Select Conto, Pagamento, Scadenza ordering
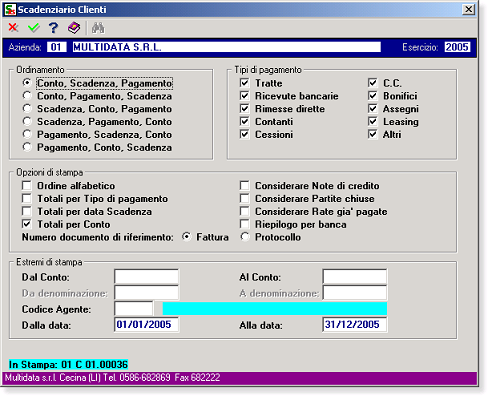Viewport: 488px width, 396px height. click(27, 96)
